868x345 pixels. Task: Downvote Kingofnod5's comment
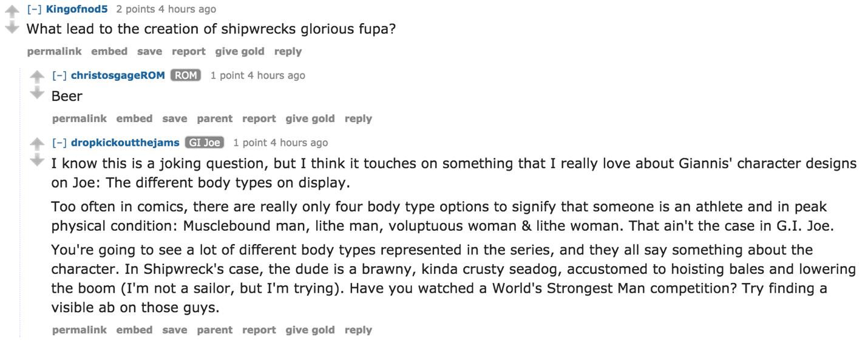coord(12,28)
